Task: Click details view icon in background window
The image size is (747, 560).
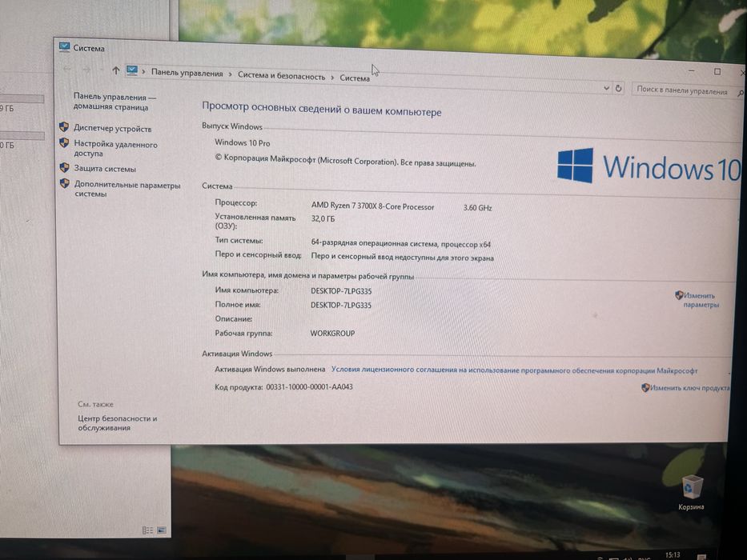Action: (x=147, y=530)
